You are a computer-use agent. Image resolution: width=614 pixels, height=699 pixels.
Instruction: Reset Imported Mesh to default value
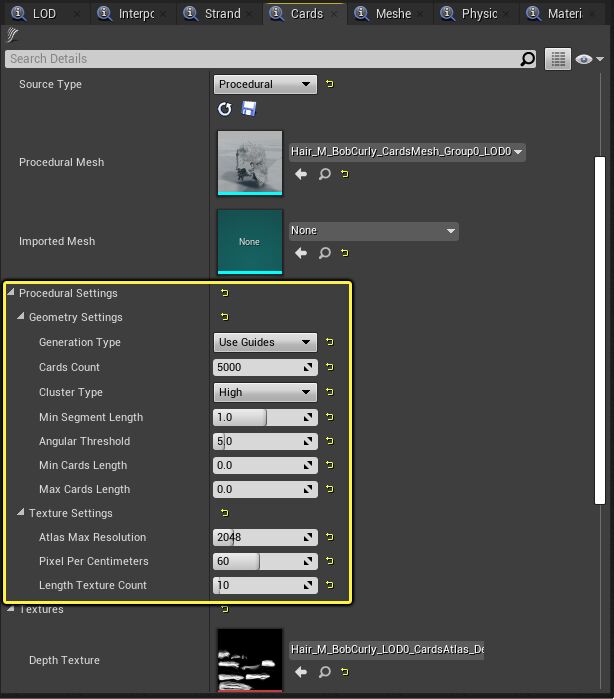pos(345,253)
